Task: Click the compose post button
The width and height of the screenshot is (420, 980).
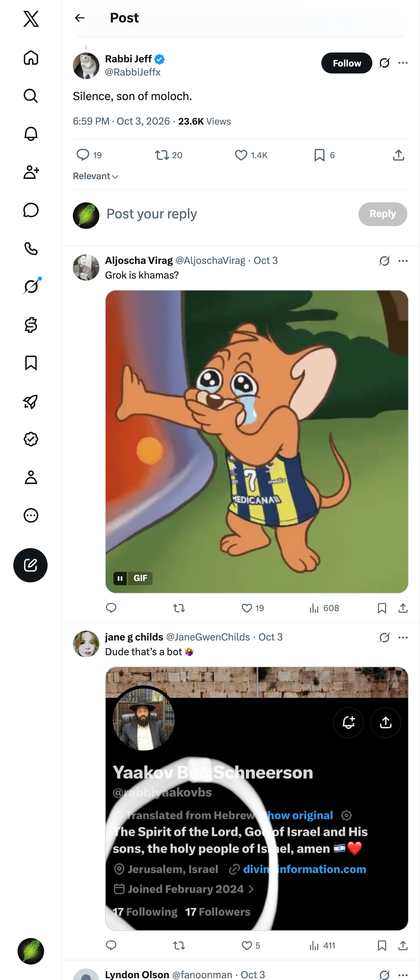Action: [30, 565]
